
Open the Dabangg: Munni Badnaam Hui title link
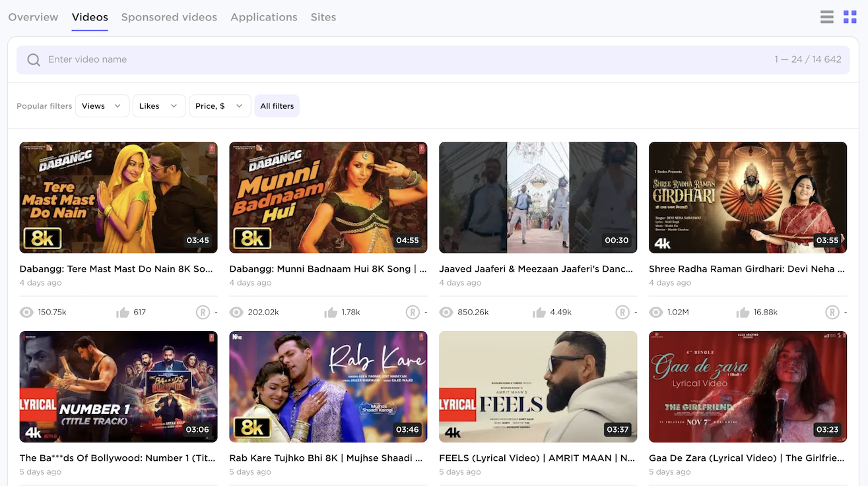(x=327, y=269)
